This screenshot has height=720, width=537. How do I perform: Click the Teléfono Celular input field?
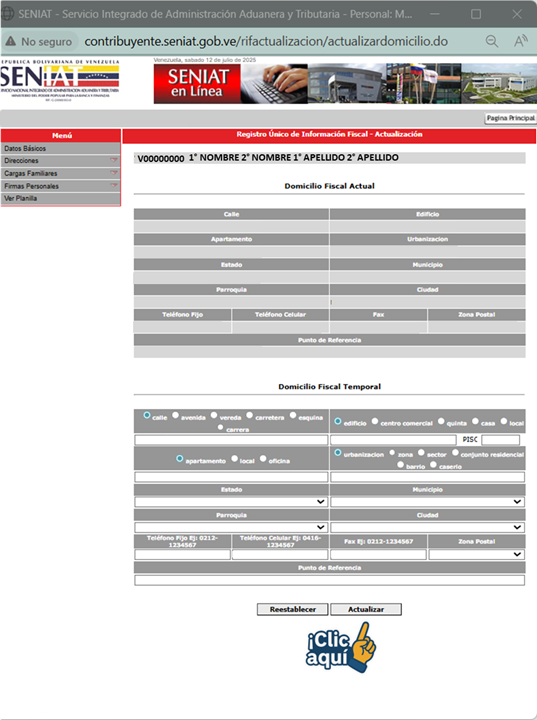click(280, 554)
